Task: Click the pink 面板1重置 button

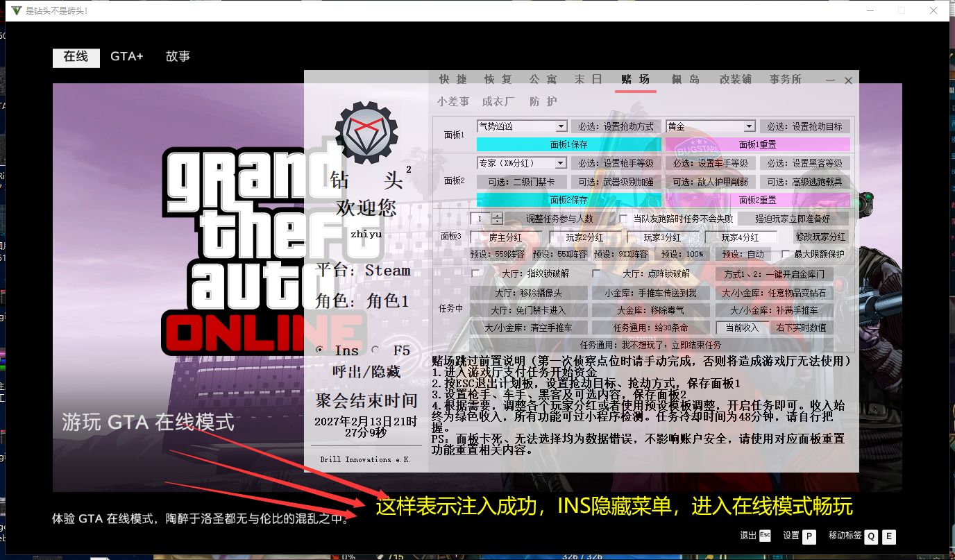Action: point(758,144)
